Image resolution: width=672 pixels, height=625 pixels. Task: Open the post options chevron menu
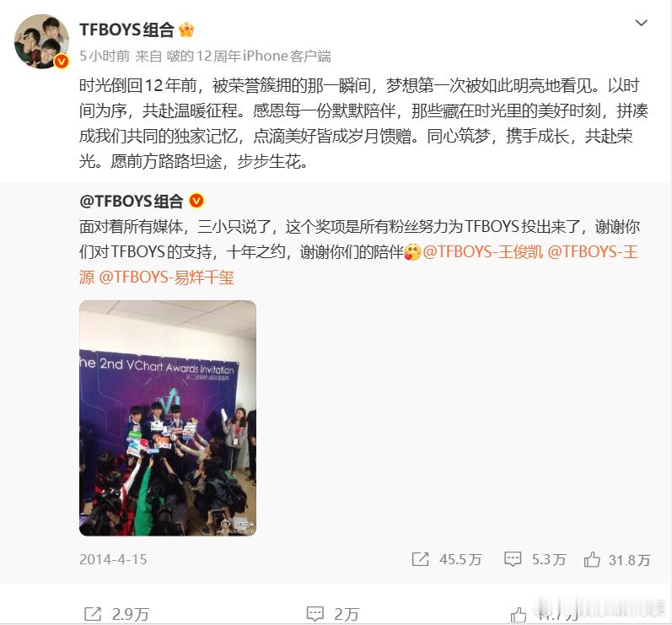click(641, 23)
